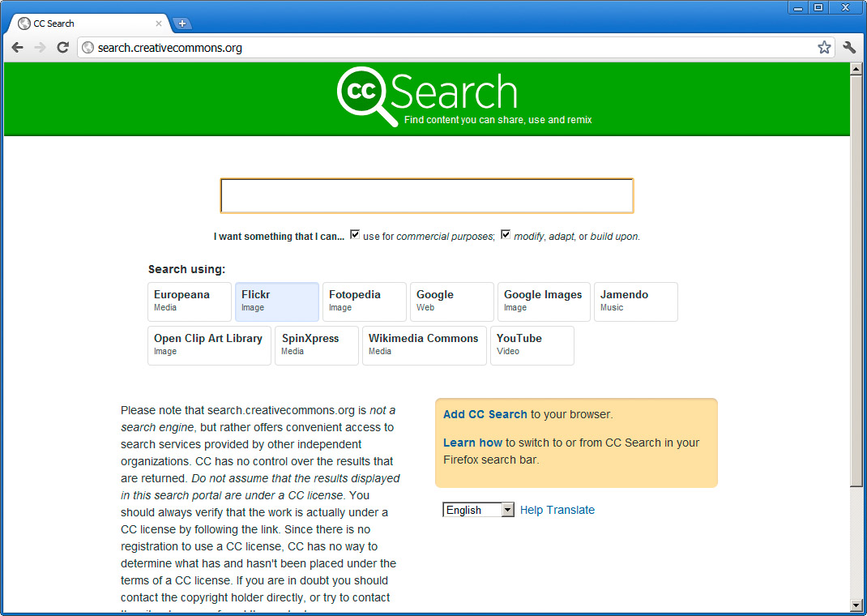Click the 'I want something that I can...' label
Viewport: 867px width, 616px height.
(x=279, y=236)
